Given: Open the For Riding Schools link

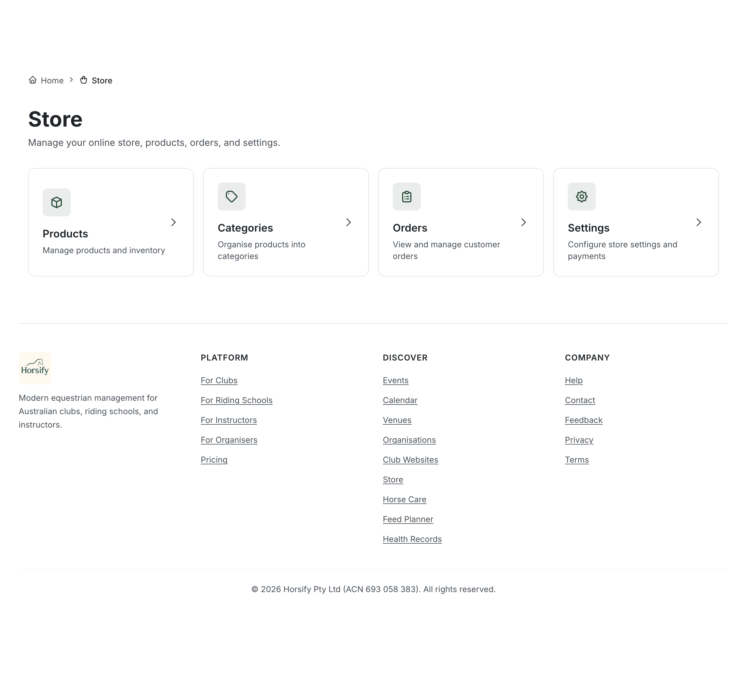Looking at the screenshot, I should [x=237, y=400].
